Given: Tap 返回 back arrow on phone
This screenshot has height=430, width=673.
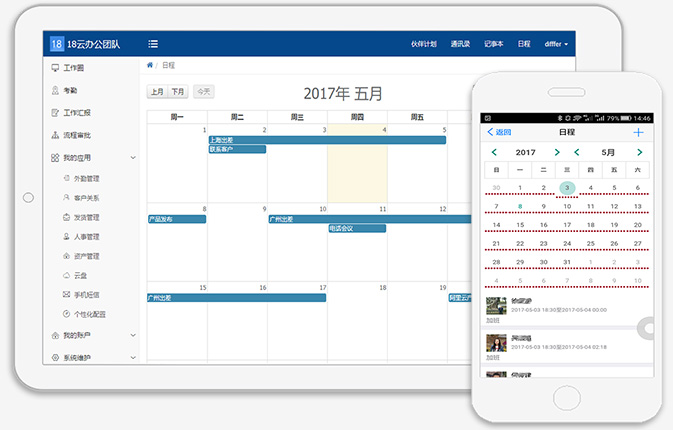Looking at the screenshot, I should point(499,132).
